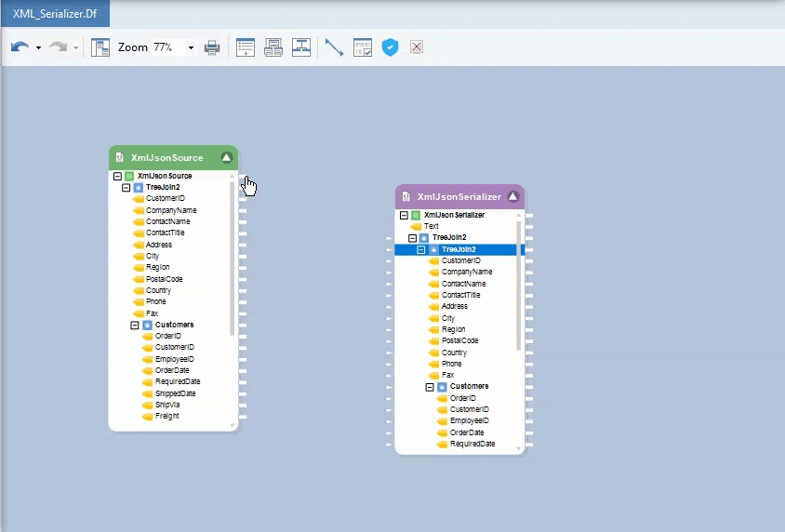Click the red X icon in toolbar

tap(417, 47)
